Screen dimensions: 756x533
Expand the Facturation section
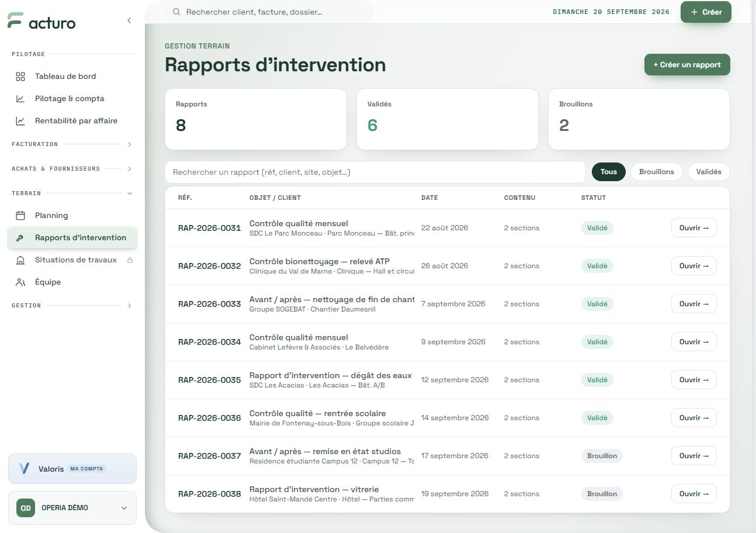click(x=72, y=144)
